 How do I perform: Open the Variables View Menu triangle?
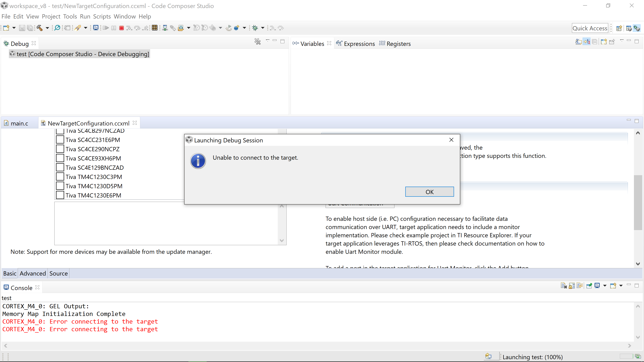[x=622, y=40]
